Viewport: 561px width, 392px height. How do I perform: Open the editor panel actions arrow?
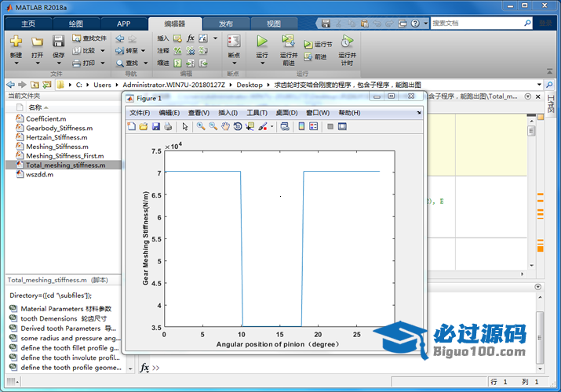pos(528,96)
